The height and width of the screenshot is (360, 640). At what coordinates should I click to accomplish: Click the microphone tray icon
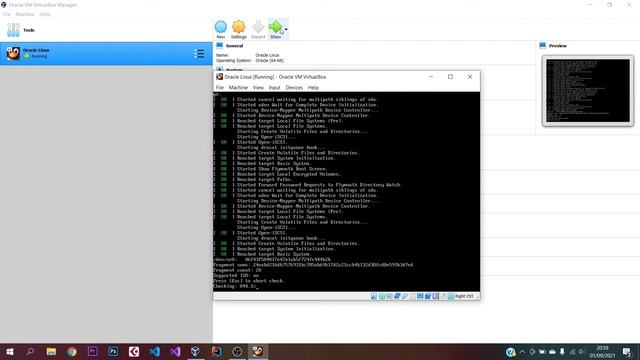click(x=562, y=351)
